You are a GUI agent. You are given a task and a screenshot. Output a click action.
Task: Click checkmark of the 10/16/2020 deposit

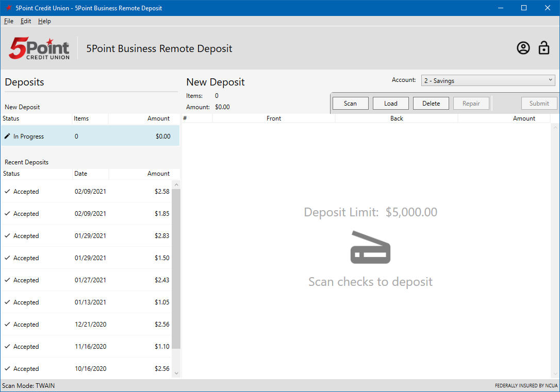click(7, 368)
